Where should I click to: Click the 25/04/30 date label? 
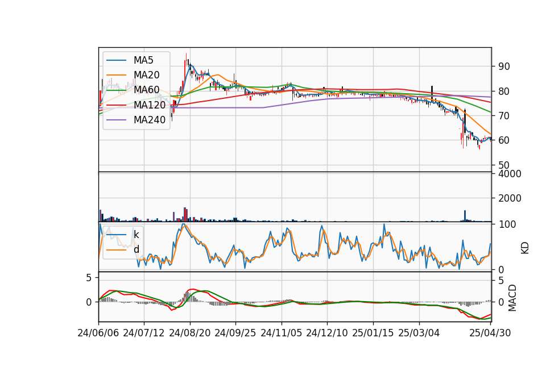[490, 333]
